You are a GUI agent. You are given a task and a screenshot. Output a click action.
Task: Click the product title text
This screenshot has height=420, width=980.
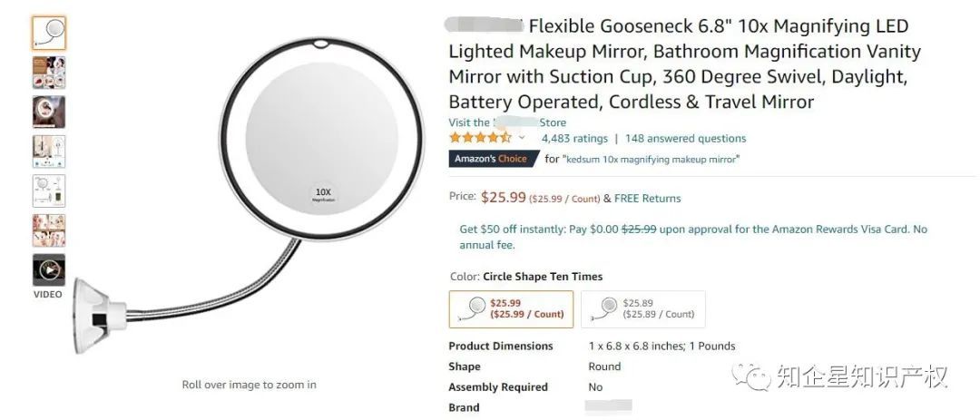[x=685, y=64]
